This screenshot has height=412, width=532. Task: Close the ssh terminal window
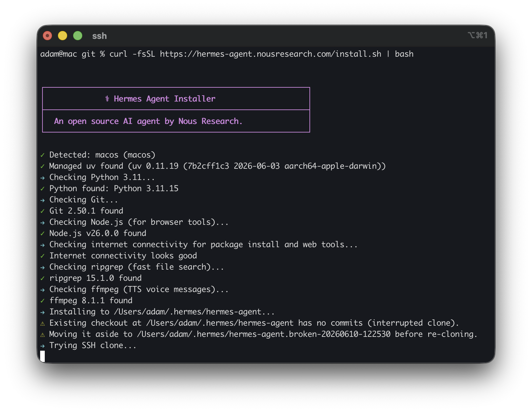click(47, 36)
